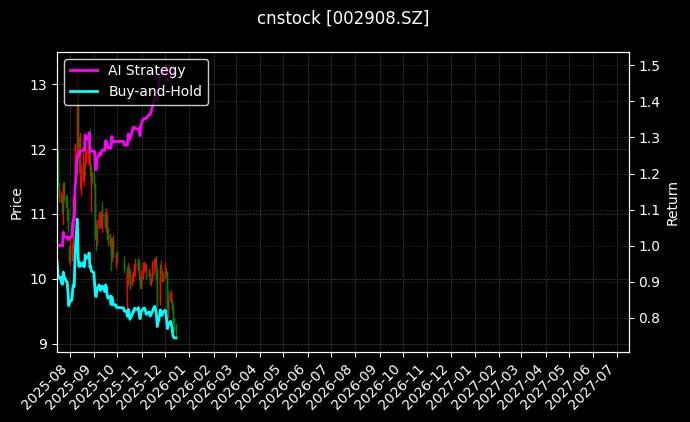This screenshot has width=690, height=422.
Task: Click the Price axis label on the left
Action: (16, 201)
